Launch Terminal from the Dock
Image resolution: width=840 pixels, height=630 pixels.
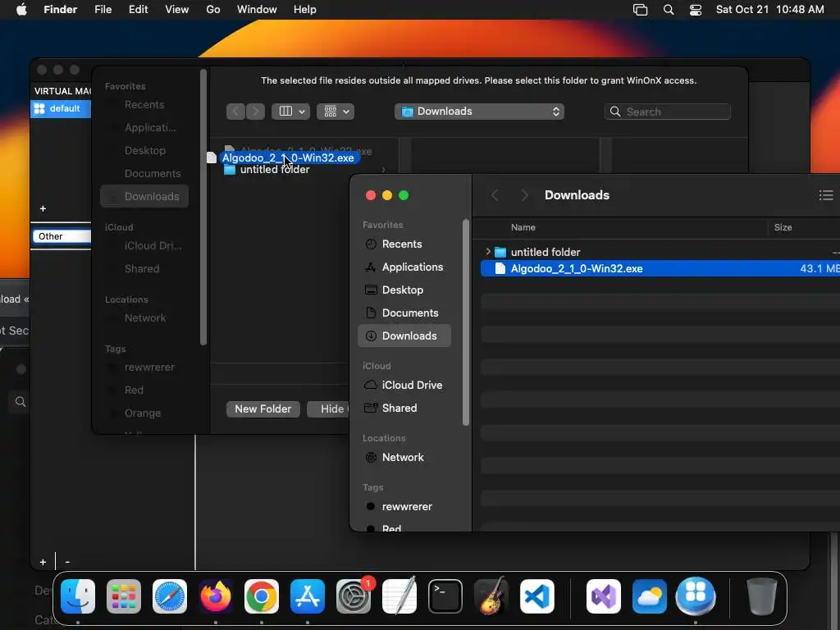[445, 596]
